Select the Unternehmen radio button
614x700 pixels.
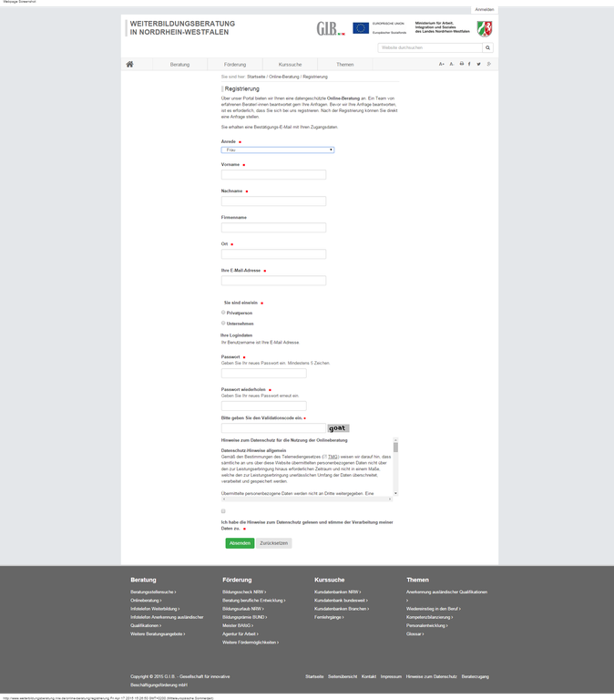223,323
